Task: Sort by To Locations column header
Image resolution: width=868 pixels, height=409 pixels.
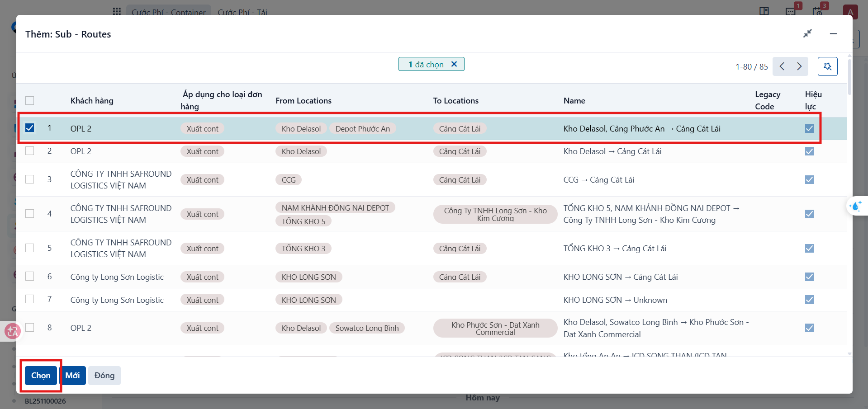Action: click(x=455, y=101)
